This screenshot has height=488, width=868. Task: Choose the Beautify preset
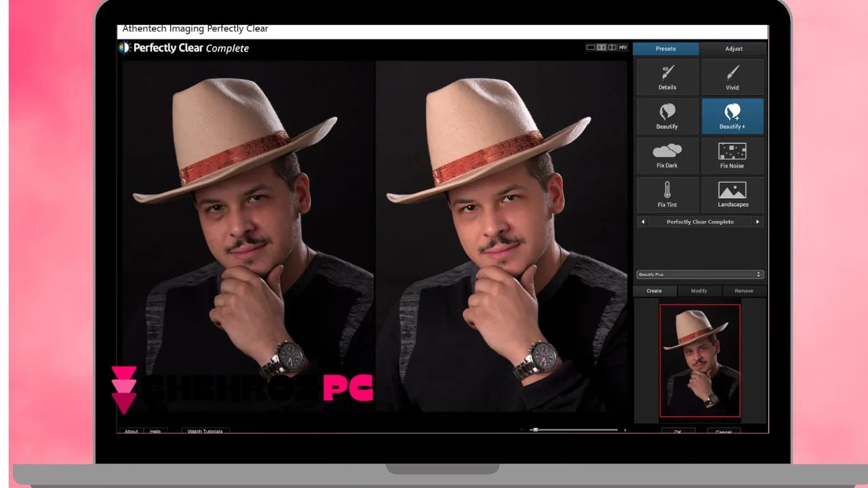click(667, 116)
